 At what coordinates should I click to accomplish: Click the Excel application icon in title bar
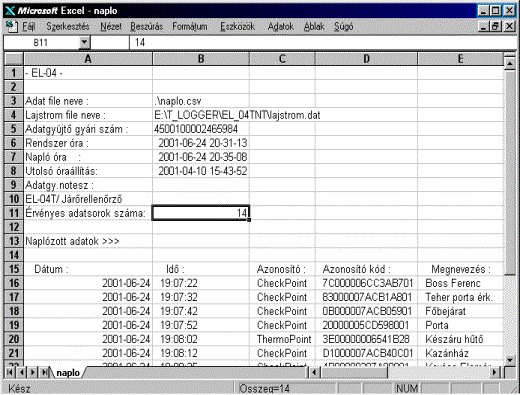coord(10,11)
